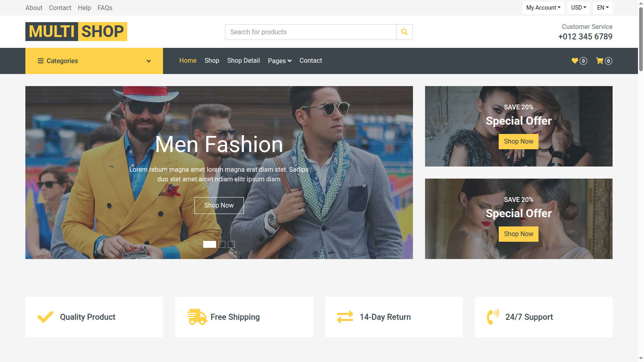
Task: Select the Shop navigation item
Action: (x=212, y=60)
